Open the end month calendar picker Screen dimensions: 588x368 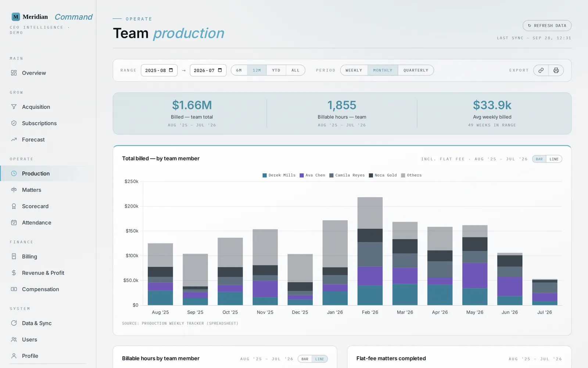[220, 70]
